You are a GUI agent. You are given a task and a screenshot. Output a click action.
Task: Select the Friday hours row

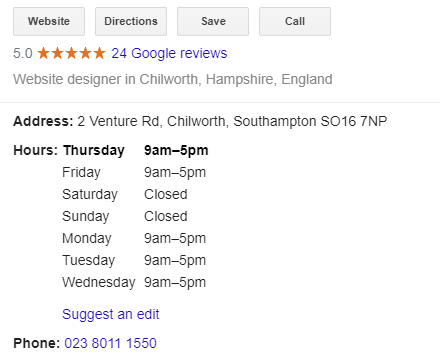pyautogui.click(x=134, y=173)
